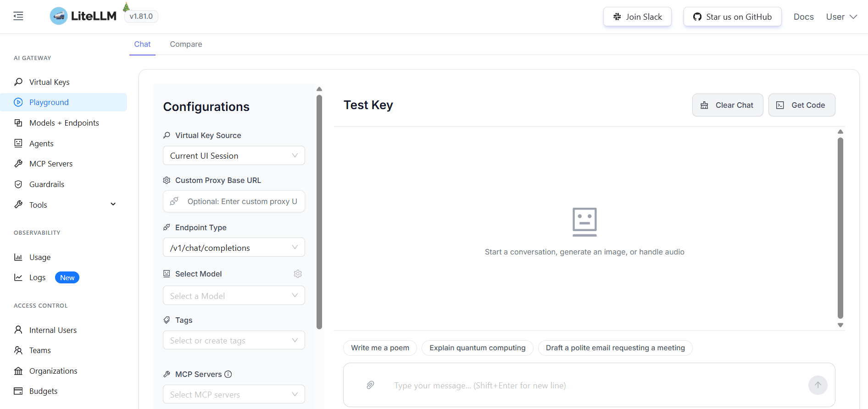
Task: Click the v1.81.0 version badge
Action: 141,17
